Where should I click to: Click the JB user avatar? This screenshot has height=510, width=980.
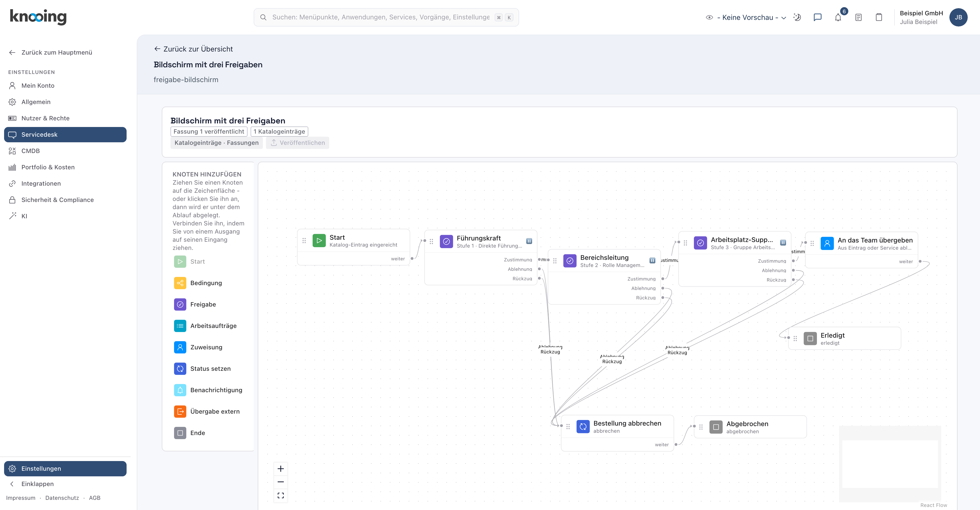click(958, 18)
